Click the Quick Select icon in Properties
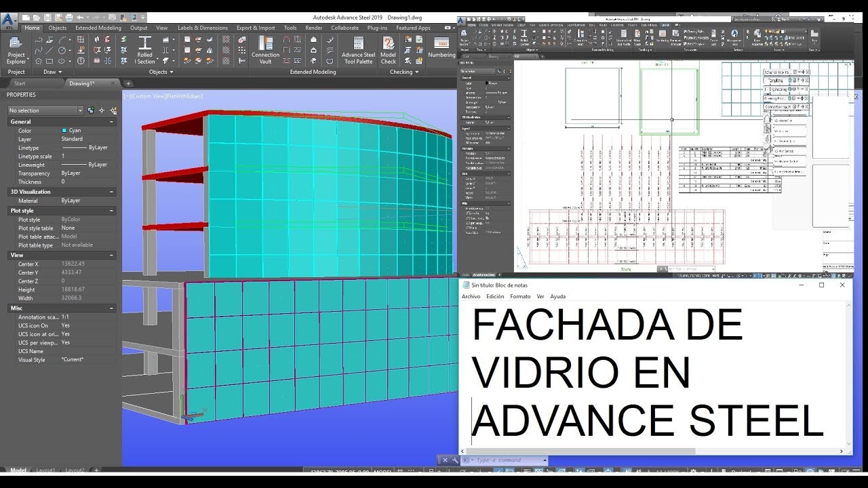 112,110
